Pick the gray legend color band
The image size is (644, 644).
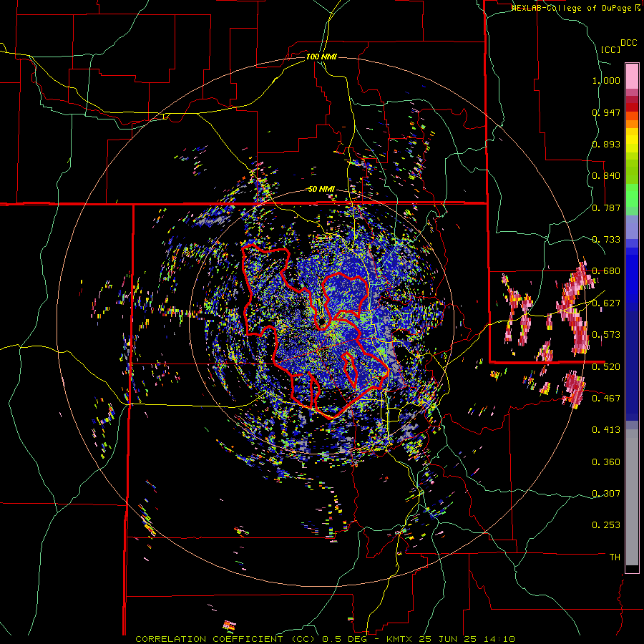pos(632,497)
